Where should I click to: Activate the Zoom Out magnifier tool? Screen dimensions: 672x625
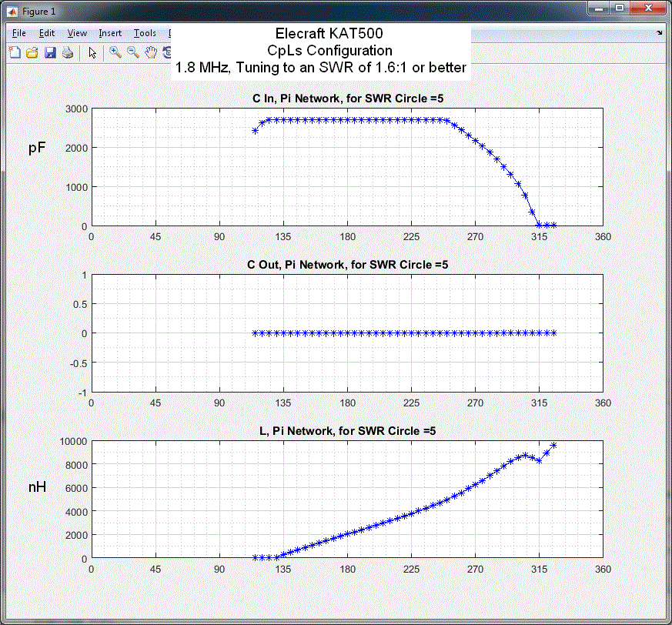133,53
